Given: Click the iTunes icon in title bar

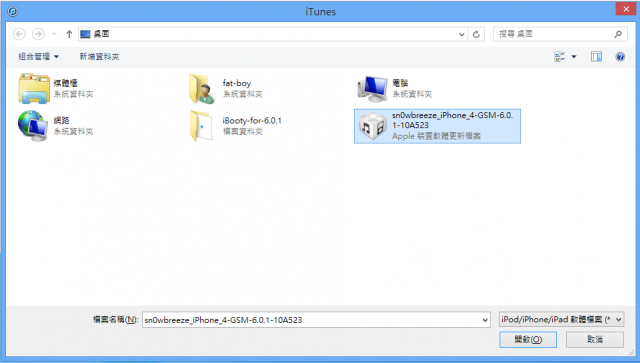Looking at the screenshot, I should click(13, 11).
